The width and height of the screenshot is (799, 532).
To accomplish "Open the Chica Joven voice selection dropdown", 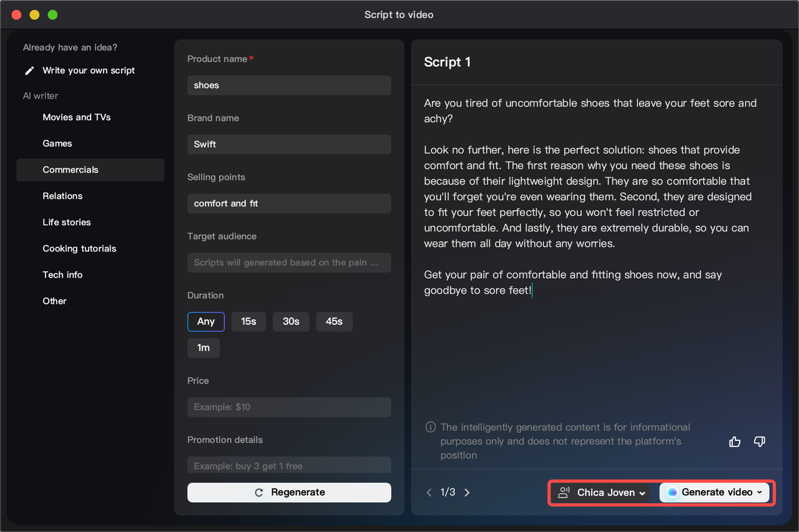I will pyautogui.click(x=642, y=492).
